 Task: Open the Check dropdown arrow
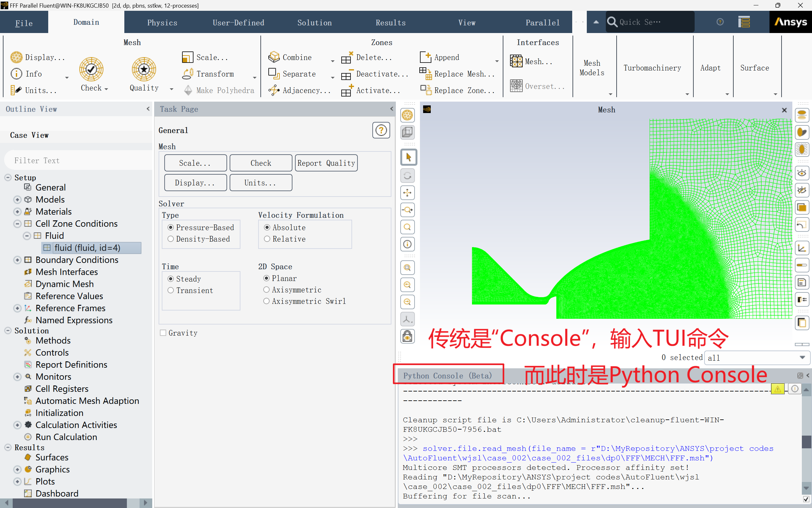pos(106,89)
